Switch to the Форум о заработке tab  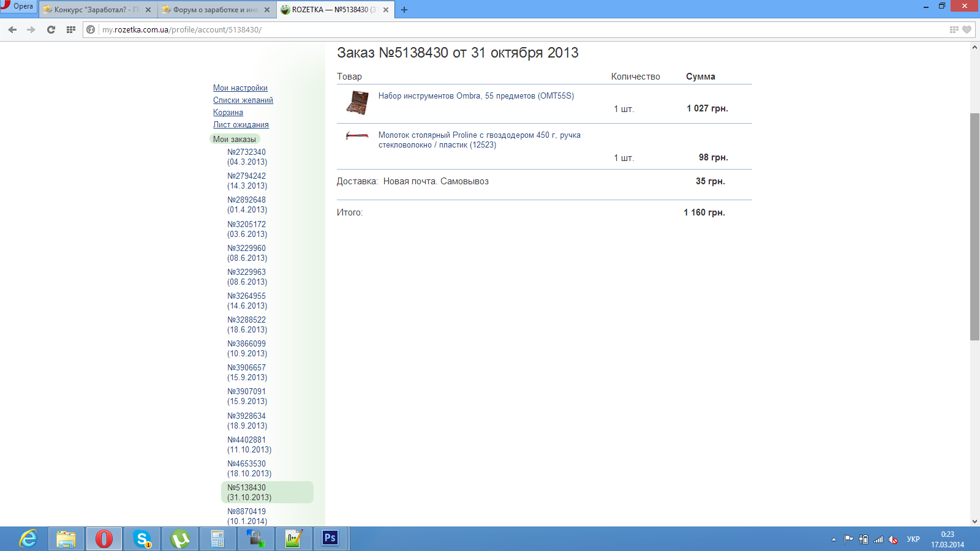click(214, 10)
